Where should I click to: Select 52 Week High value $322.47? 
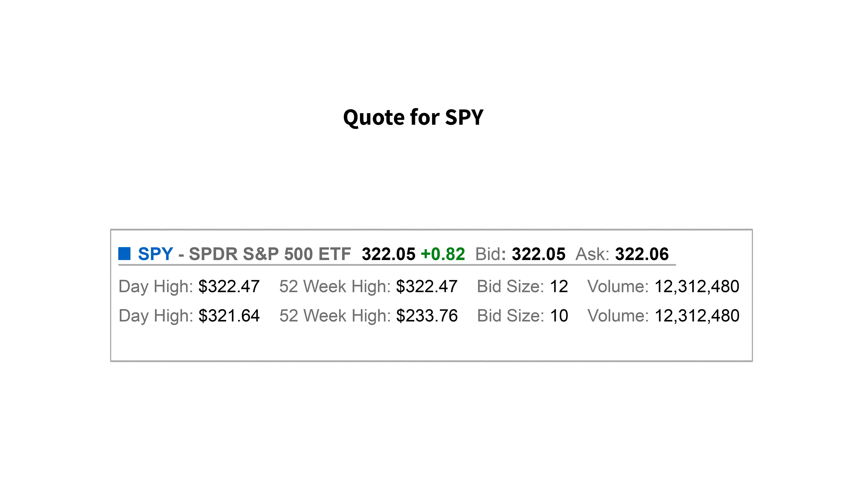[x=427, y=286]
